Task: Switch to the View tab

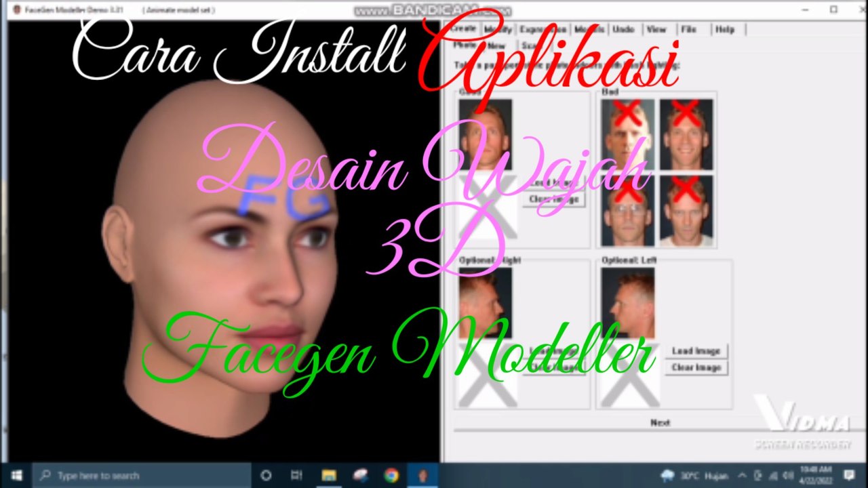Action: click(656, 29)
